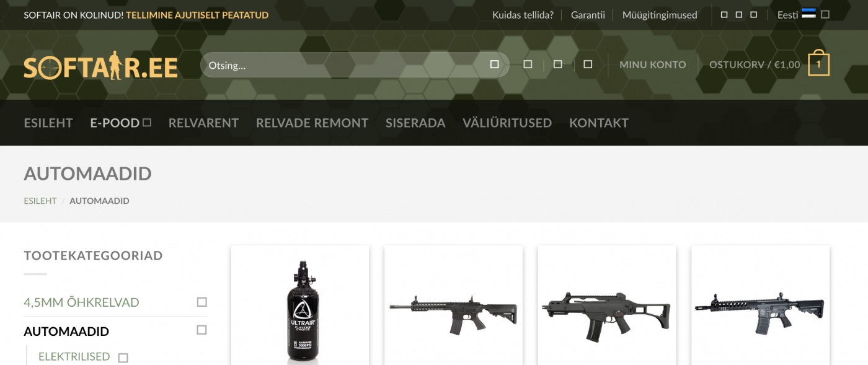Click the search submit icon in Otsing field
Image resolution: width=868 pixels, height=365 pixels.
pyautogui.click(x=494, y=64)
